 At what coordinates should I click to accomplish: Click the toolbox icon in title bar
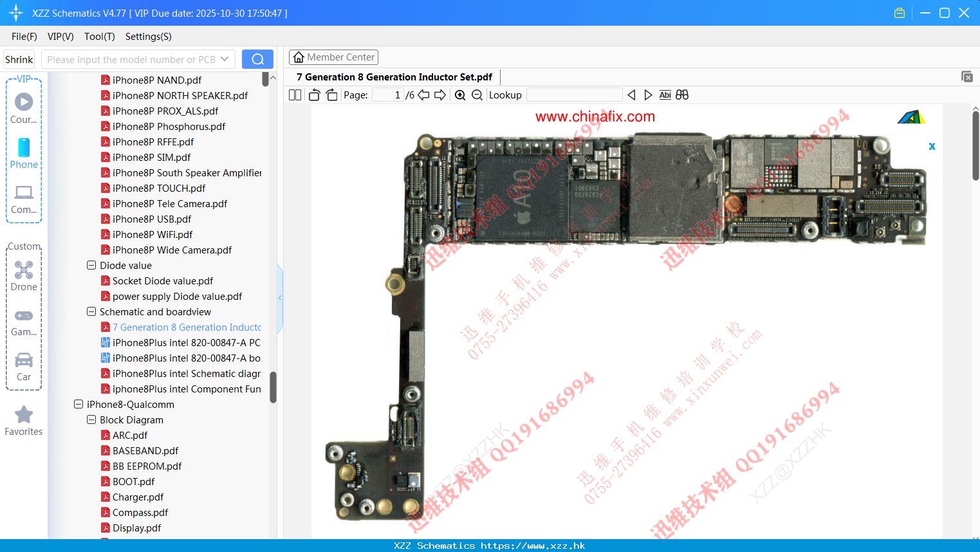coord(900,13)
